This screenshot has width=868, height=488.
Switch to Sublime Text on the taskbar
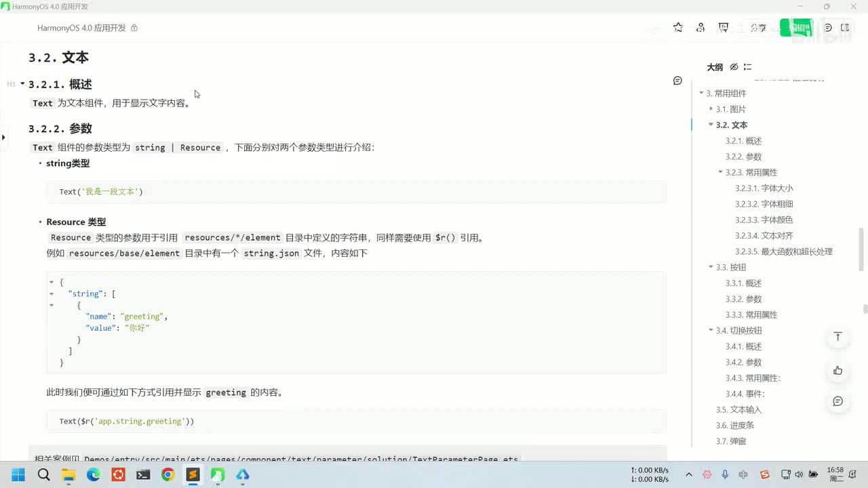pyautogui.click(x=193, y=474)
